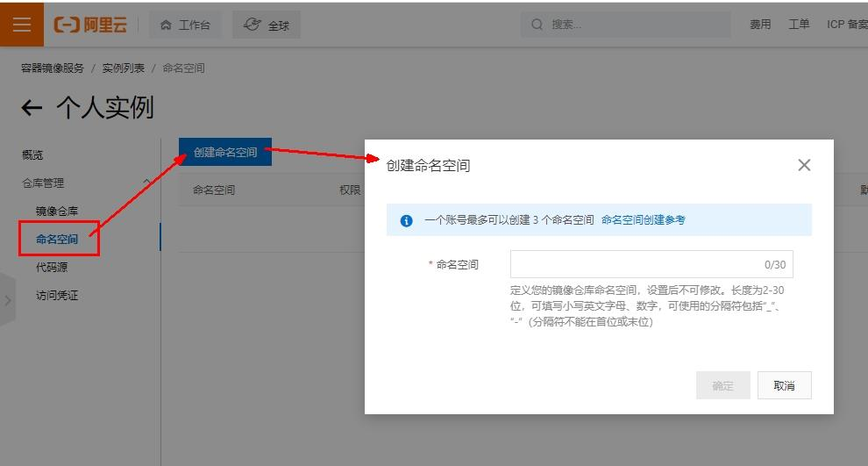The width and height of the screenshot is (868, 466).
Task: Click the 命名空间 name input field
Action: click(651, 264)
